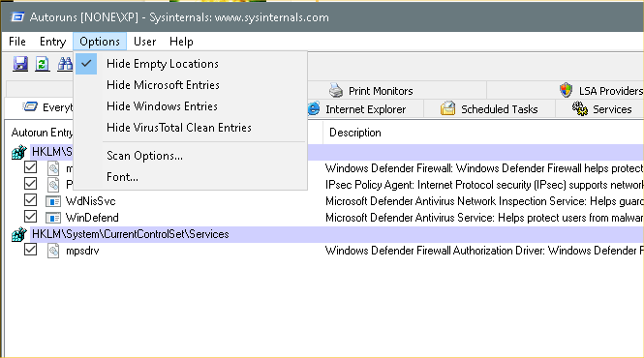This screenshot has width=644, height=358.
Task: Open the Help menu
Action: (181, 42)
